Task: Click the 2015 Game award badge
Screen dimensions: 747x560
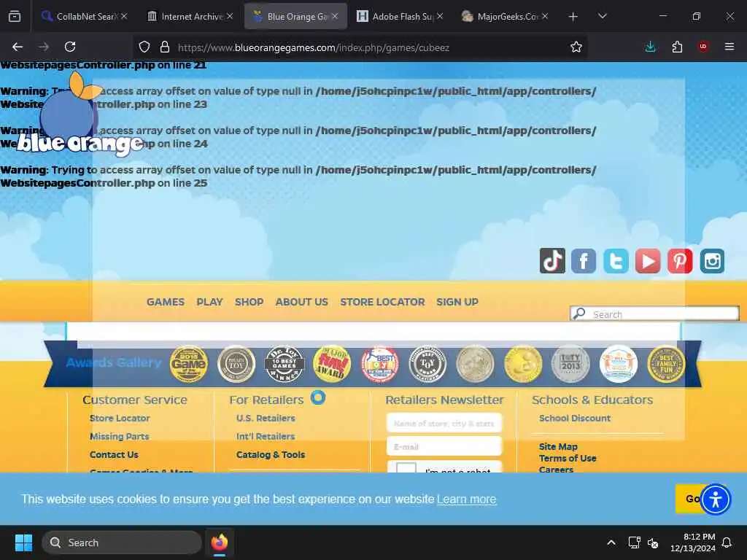Action: click(189, 364)
